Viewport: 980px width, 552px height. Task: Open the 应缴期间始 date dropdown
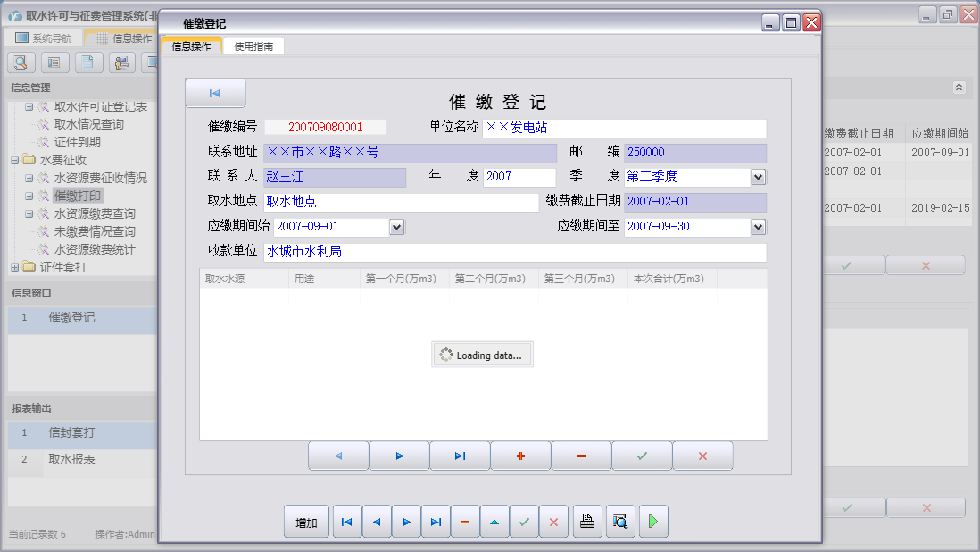397,227
